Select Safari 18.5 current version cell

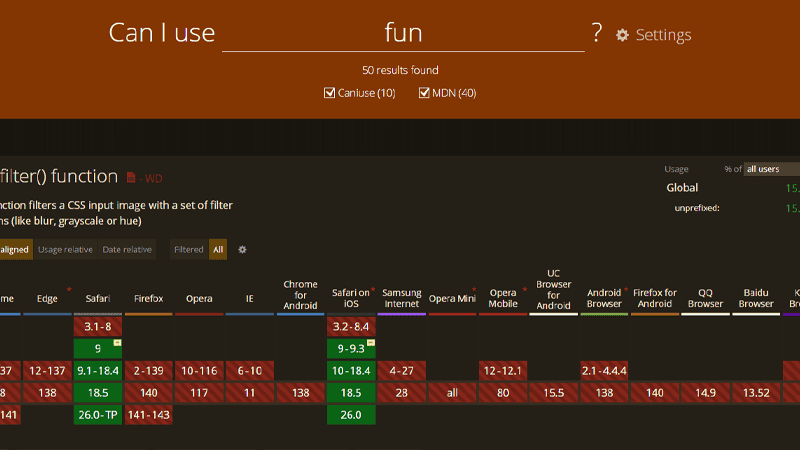click(x=97, y=393)
